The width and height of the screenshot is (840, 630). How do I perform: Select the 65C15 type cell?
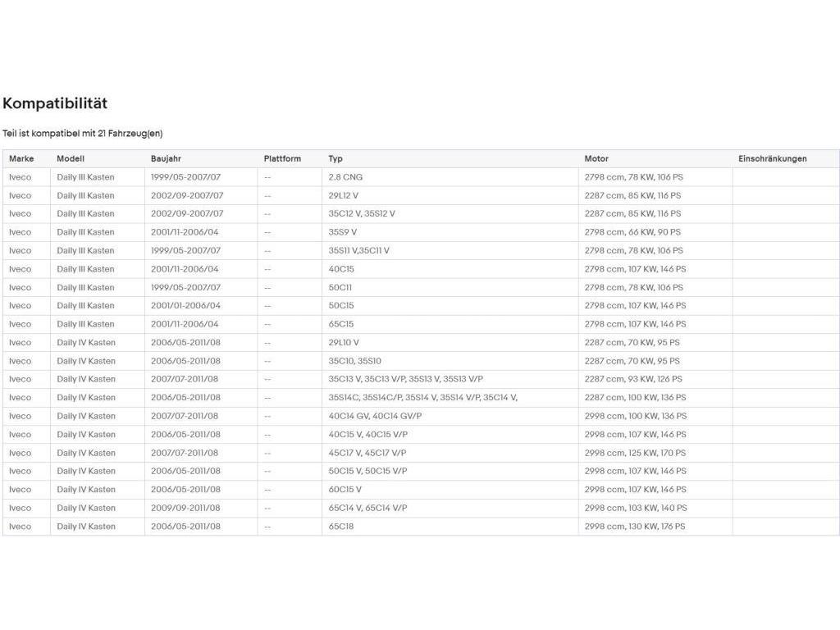click(450, 324)
